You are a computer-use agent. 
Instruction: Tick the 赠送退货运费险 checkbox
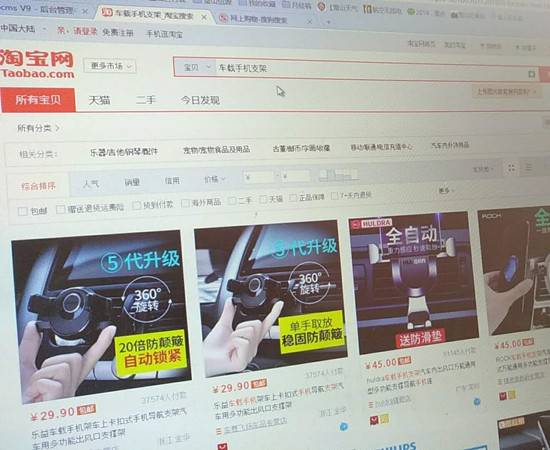[61, 209]
